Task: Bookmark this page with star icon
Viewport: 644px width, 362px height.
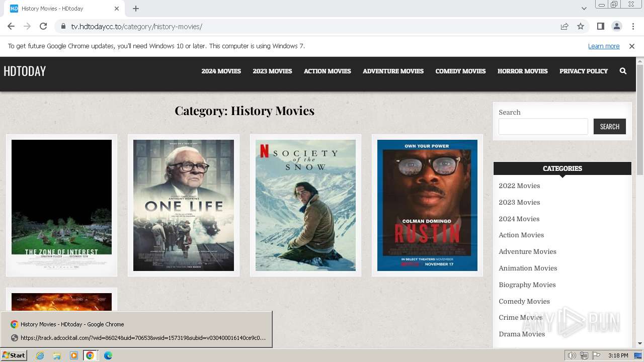Action: coord(581,26)
